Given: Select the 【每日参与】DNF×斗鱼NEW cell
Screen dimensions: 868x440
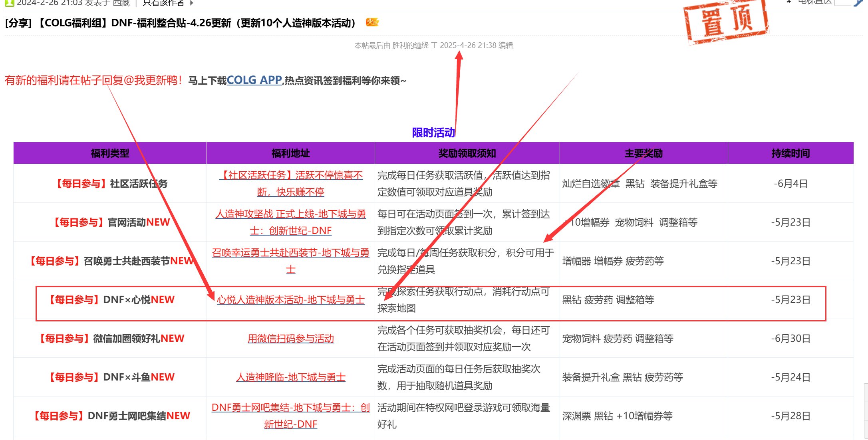Looking at the screenshot, I should click(x=110, y=377).
